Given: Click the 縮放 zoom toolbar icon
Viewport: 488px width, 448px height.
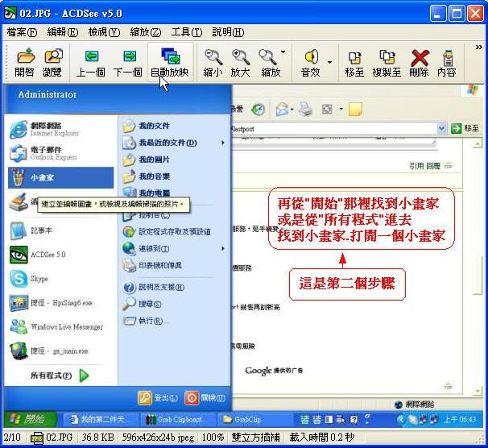Looking at the screenshot, I should click(270, 62).
